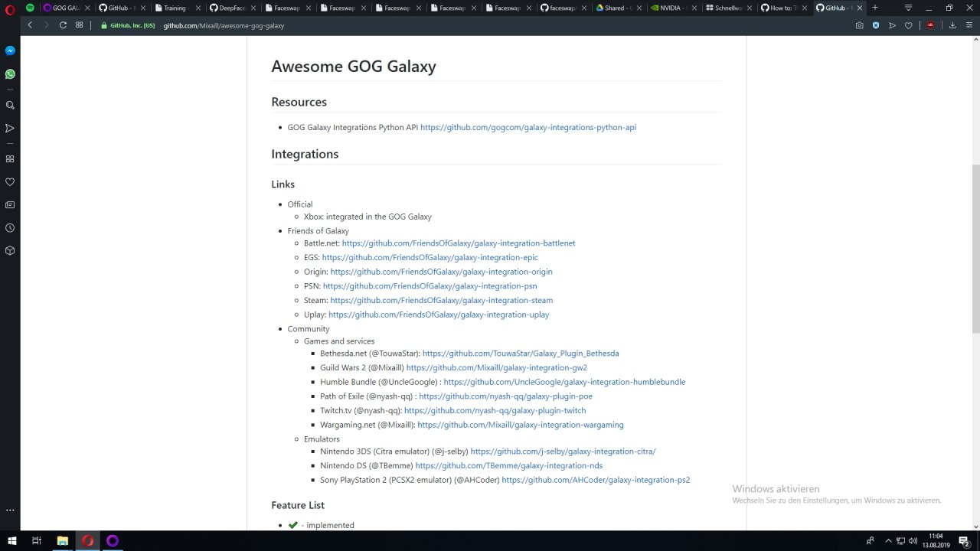This screenshot has width=980, height=551.
Task: Open the PSN integration link
Action: pyautogui.click(x=430, y=286)
